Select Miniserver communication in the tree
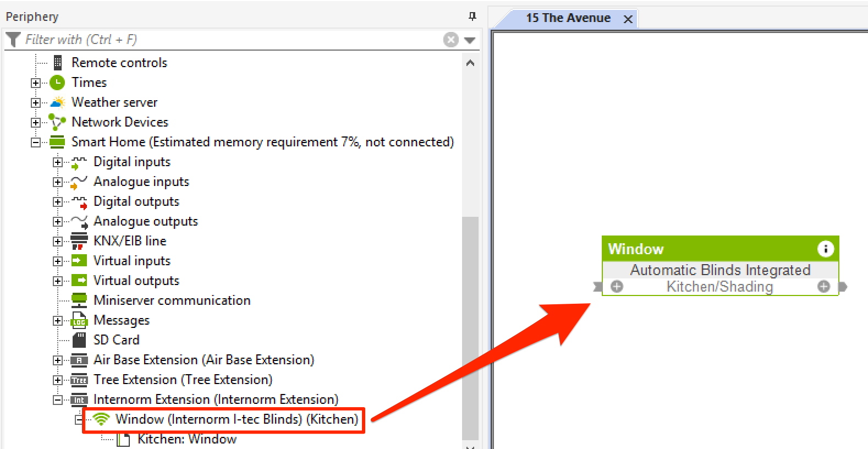Image resolution: width=868 pixels, height=449 pixels. (172, 300)
